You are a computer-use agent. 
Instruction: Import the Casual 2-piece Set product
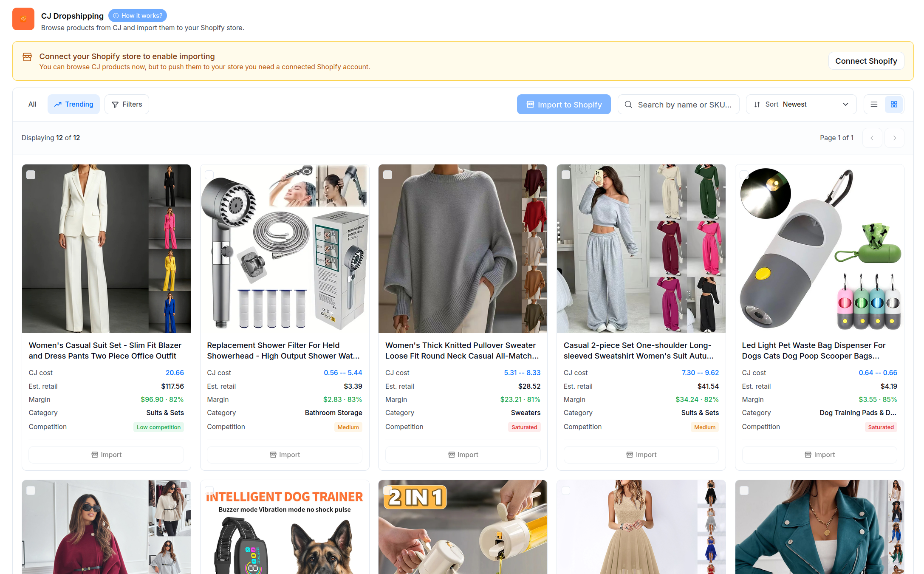point(641,455)
